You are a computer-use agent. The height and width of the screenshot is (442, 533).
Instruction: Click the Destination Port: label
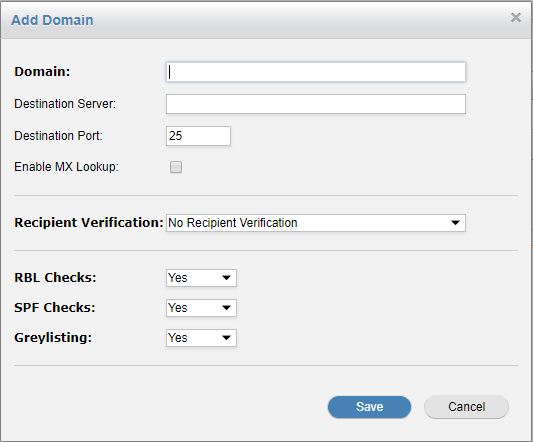coord(58,135)
